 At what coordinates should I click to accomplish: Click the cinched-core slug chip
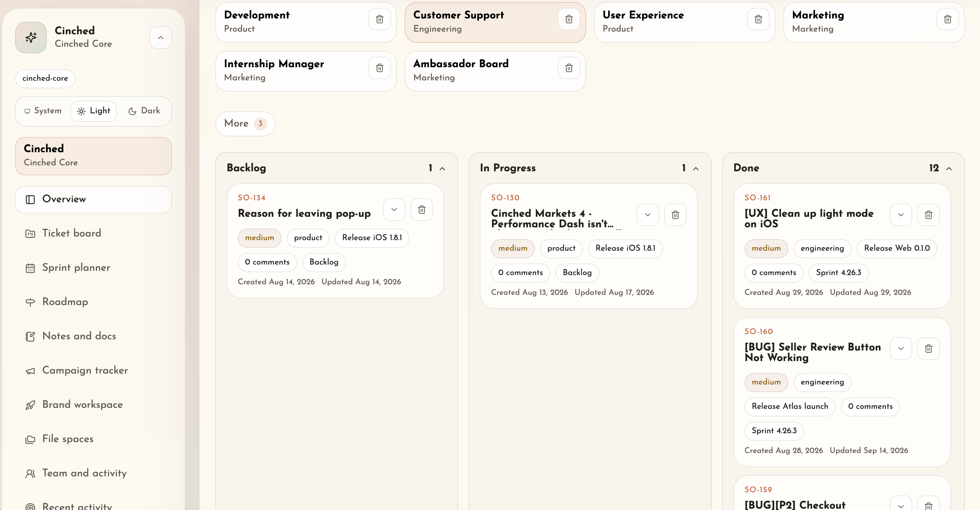(45, 78)
